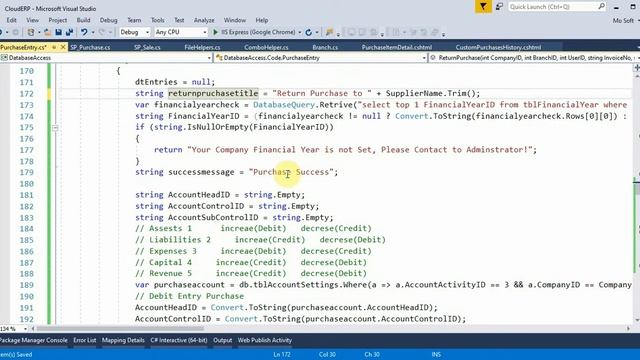Screen dimensions: 640x360
Task: Start IIS Express (Google Chrome) run button
Action: coord(253,32)
